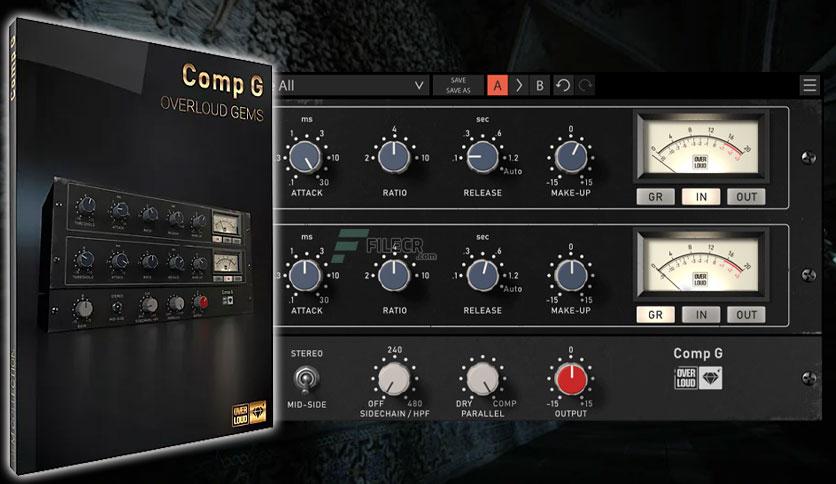Click the SAVE button
Image resolution: width=836 pixels, height=484 pixels.
458,80
